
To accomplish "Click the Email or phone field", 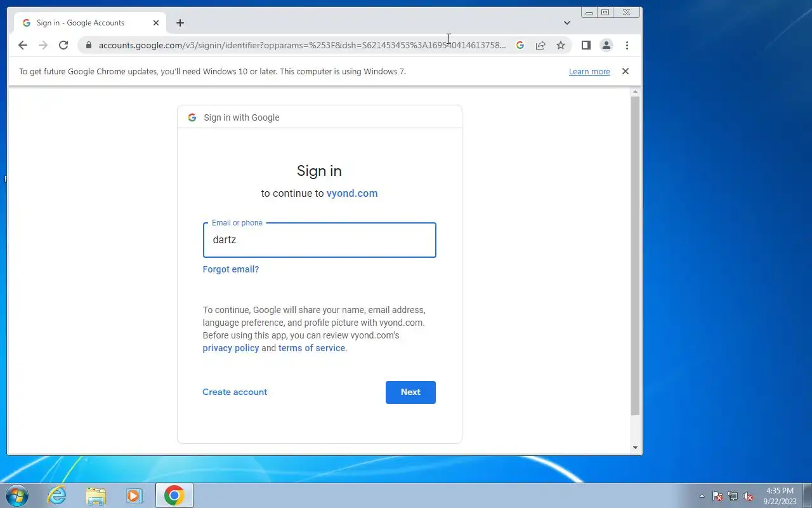I will coord(320,240).
